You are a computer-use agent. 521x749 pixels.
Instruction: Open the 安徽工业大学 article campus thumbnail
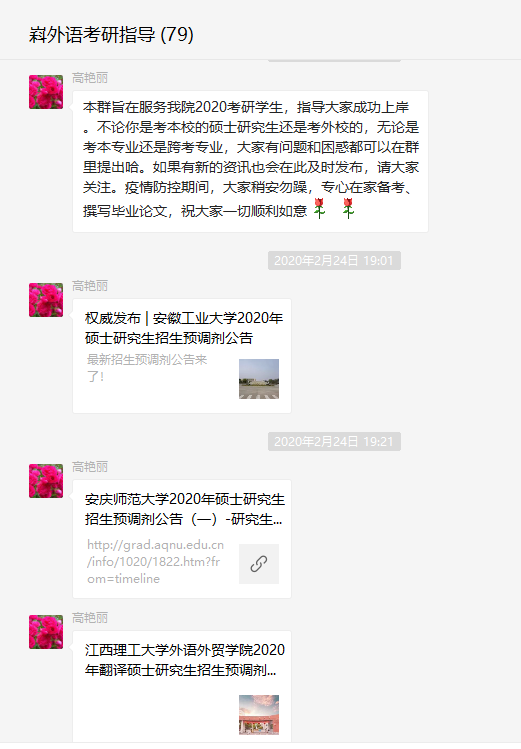click(259, 379)
